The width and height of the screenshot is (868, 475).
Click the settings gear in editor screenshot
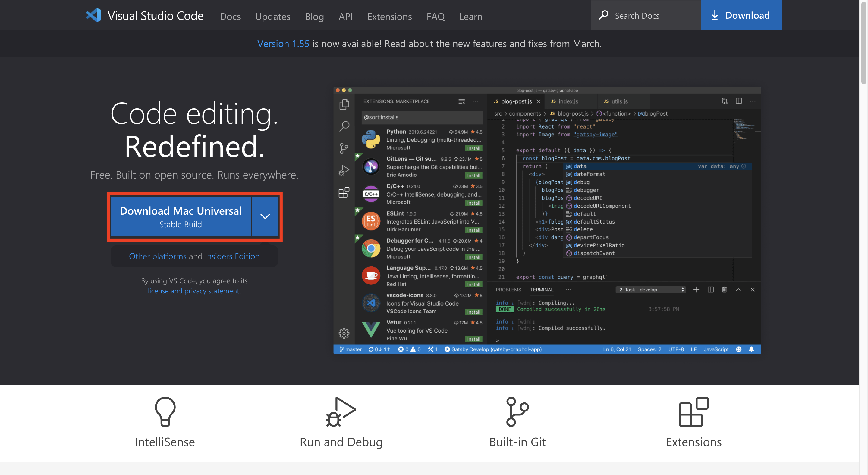(344, 333)
